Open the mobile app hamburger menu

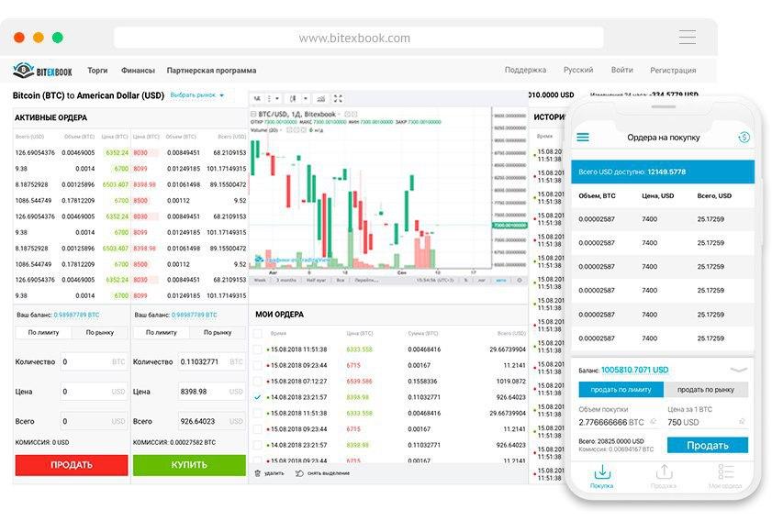(x=583, y=137)
